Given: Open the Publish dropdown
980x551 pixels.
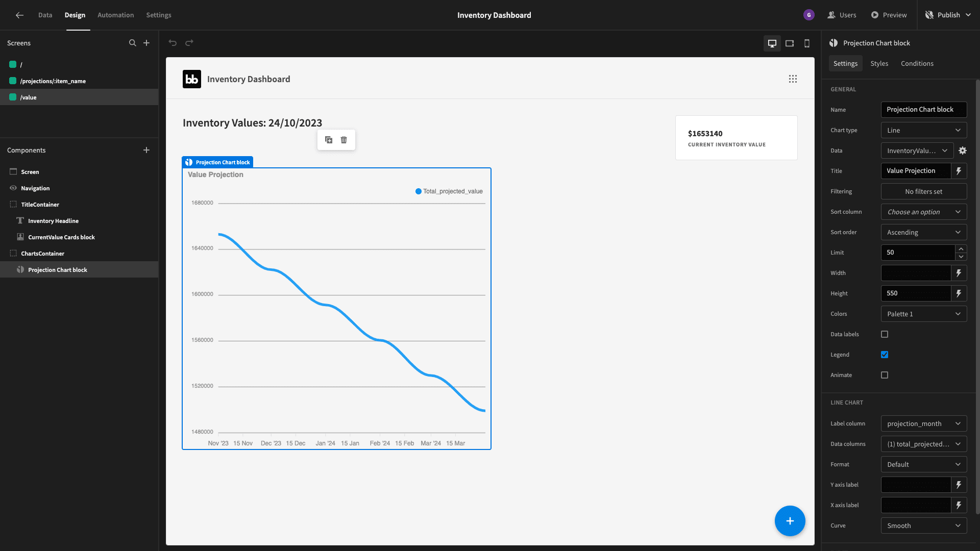Looking at the screenshot, I should click(948, 15).
